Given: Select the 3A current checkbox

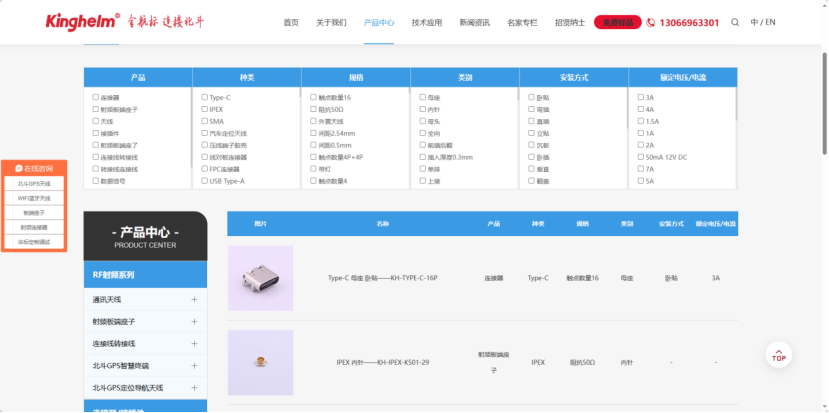Looking at the screenshot, I should 641,97.
